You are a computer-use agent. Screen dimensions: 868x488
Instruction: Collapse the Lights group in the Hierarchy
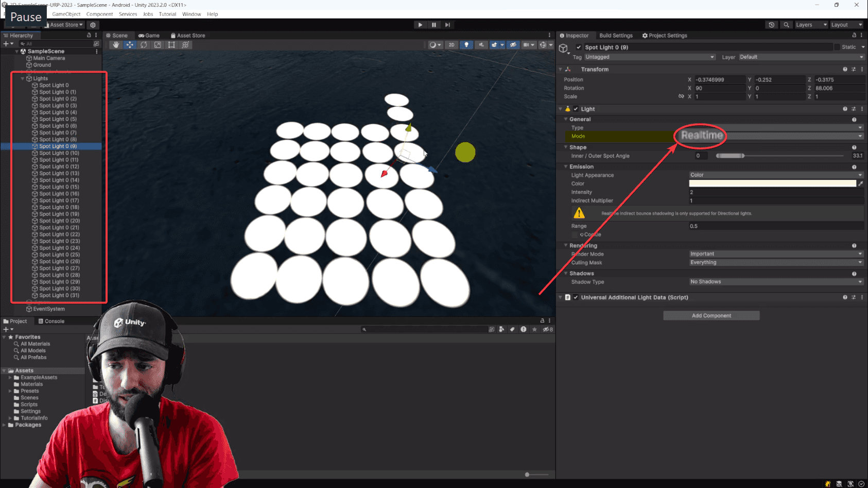pos(22,78)
